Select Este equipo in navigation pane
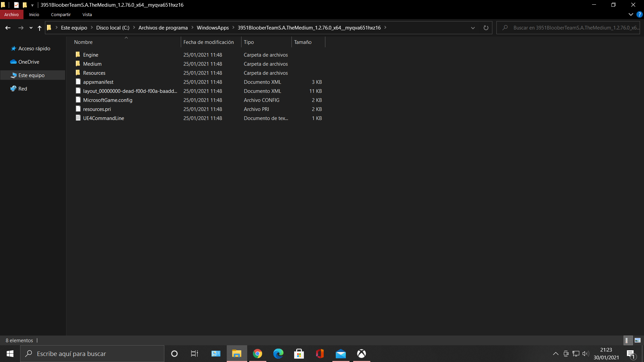 tap(32, 75)
